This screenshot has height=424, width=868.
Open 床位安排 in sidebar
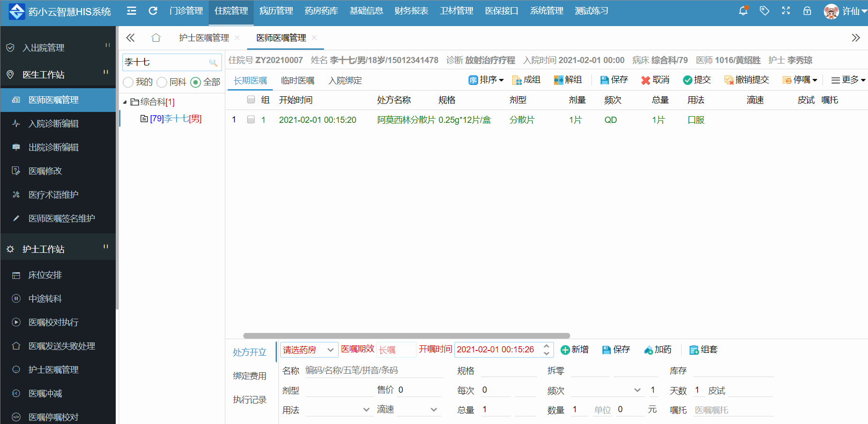tap(58, 275)
